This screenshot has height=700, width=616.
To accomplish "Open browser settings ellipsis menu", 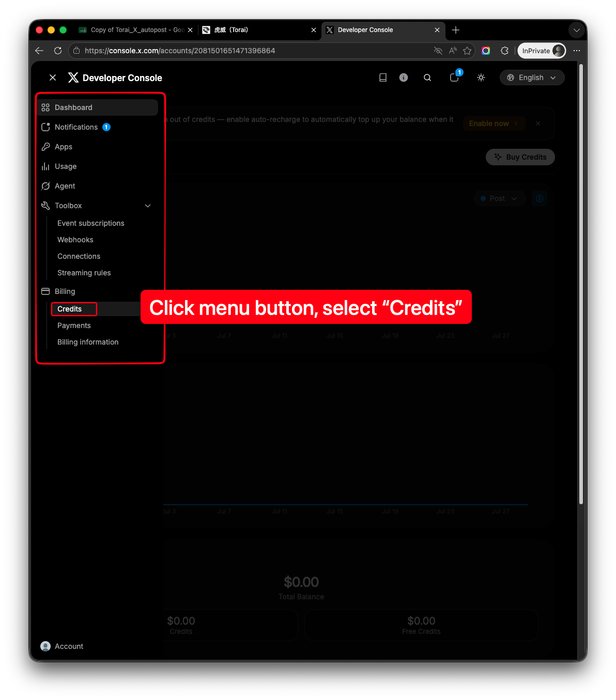I will point(577,51).
